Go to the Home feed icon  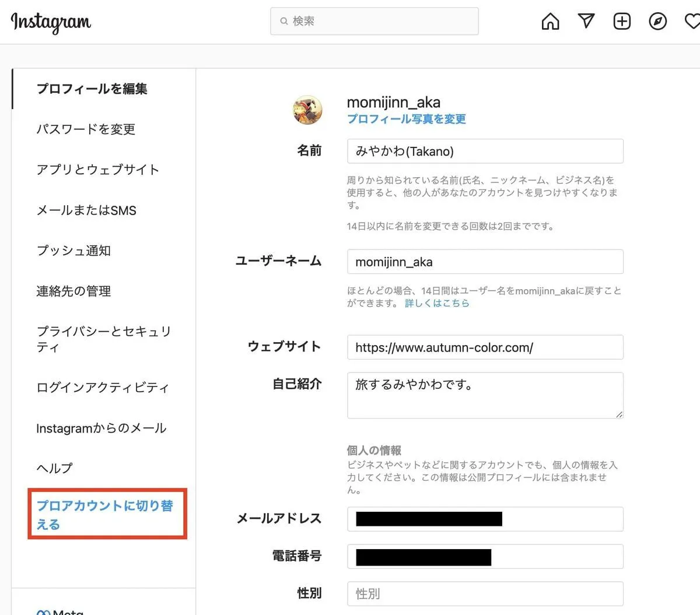(x=550, y=22)
